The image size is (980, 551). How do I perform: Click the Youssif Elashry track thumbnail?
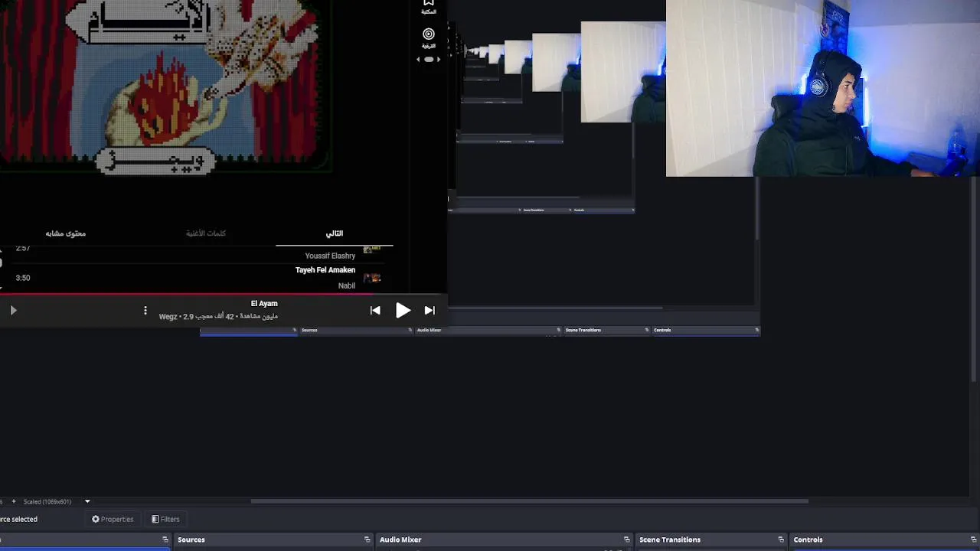[x=372, y=250]
